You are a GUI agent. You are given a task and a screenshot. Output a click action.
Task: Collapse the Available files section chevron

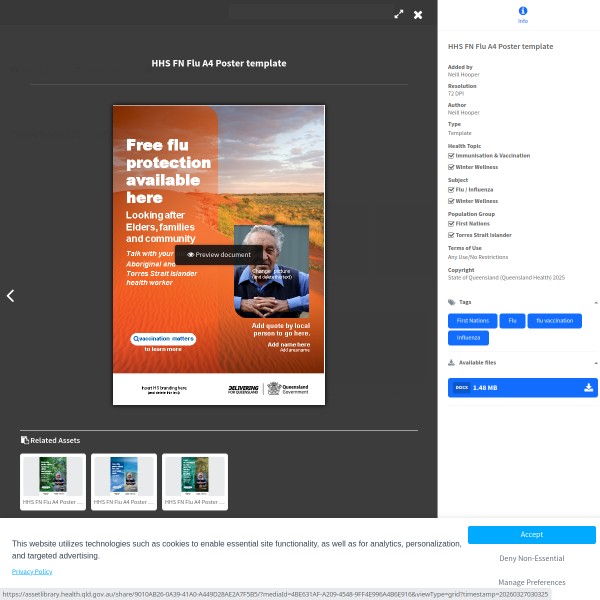(x=595, y=363)
